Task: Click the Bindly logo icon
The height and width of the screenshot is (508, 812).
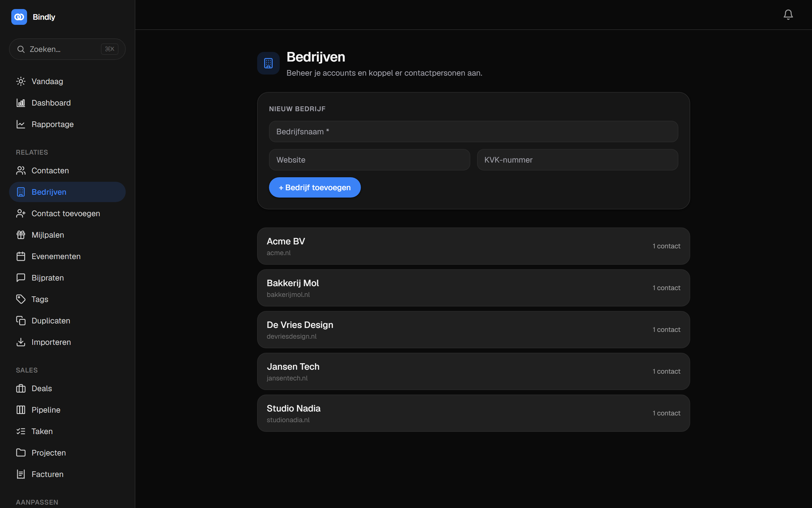Action: click(x=19, y=17)
